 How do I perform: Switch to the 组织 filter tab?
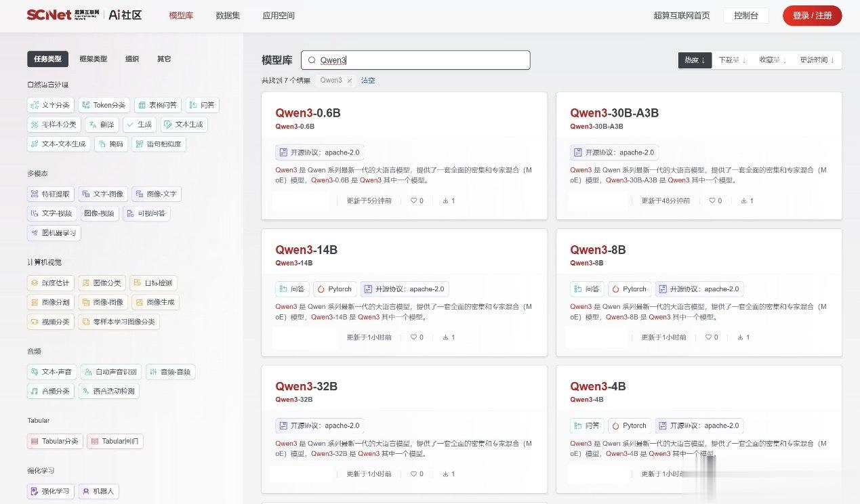pos(132,59)
